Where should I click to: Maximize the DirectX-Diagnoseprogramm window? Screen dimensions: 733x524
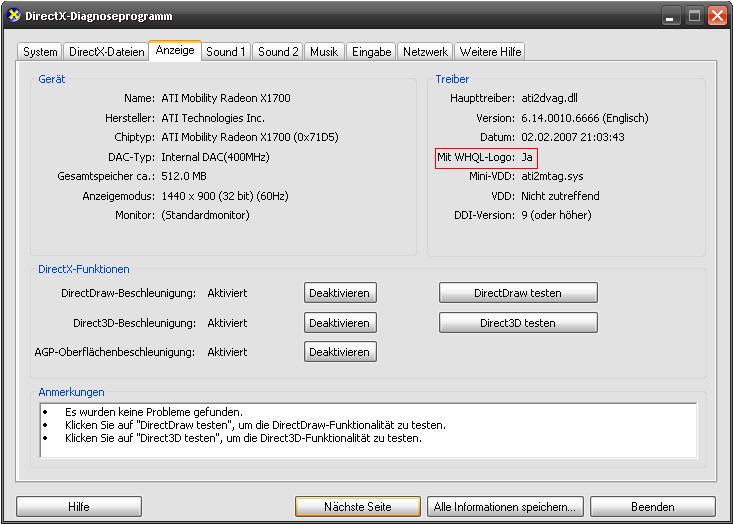coord(694,16)
